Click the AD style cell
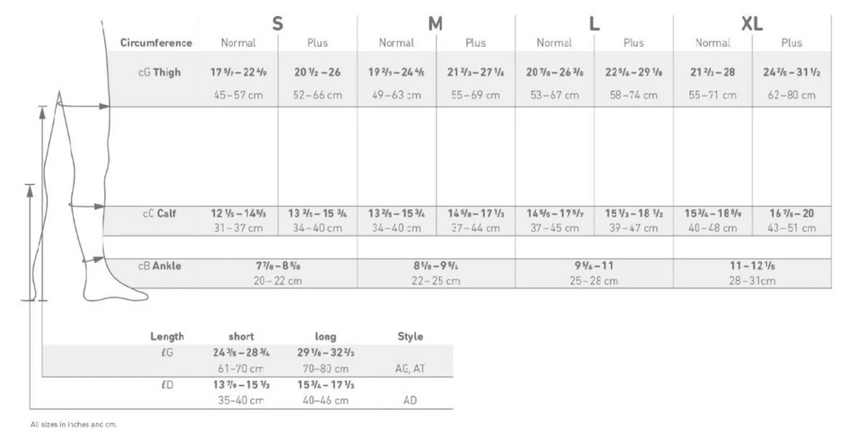This screenshot has height=436, width=868. pyautogui.click(x=410, y=400)
